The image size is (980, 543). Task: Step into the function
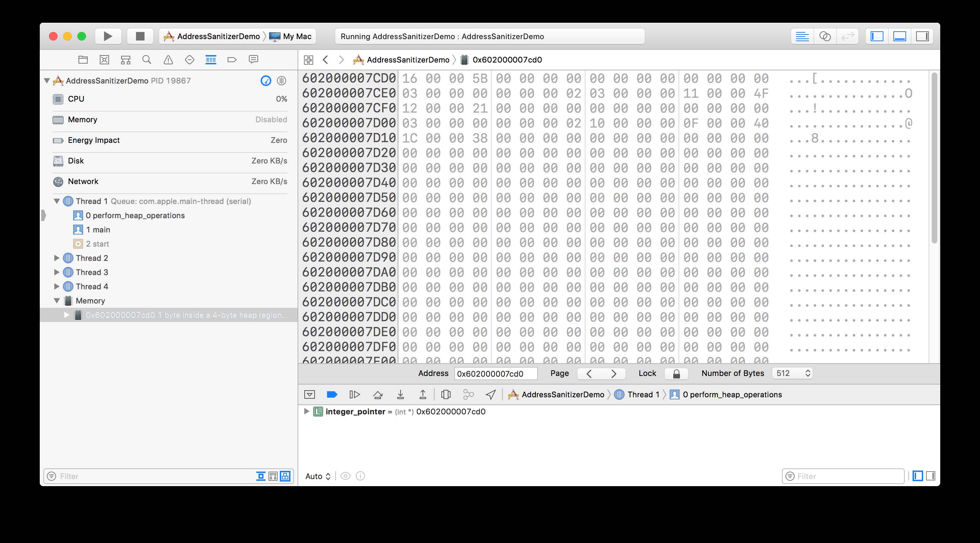pyautogui.click(x=400, y=394)
